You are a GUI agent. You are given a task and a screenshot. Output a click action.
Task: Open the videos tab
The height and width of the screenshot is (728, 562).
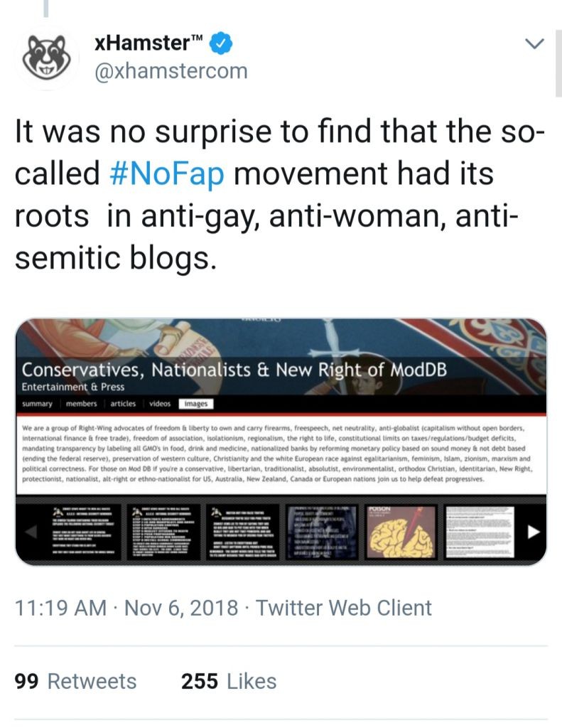[159, 405]
